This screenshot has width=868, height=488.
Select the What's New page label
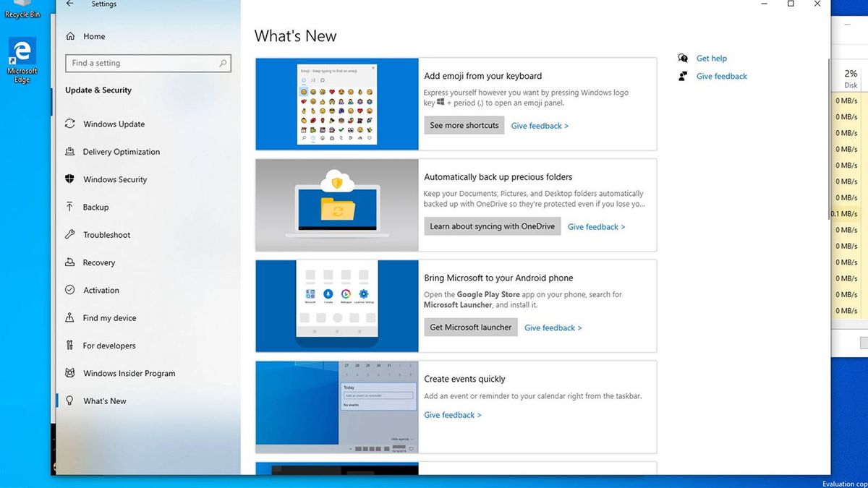[x=105, y=401]
